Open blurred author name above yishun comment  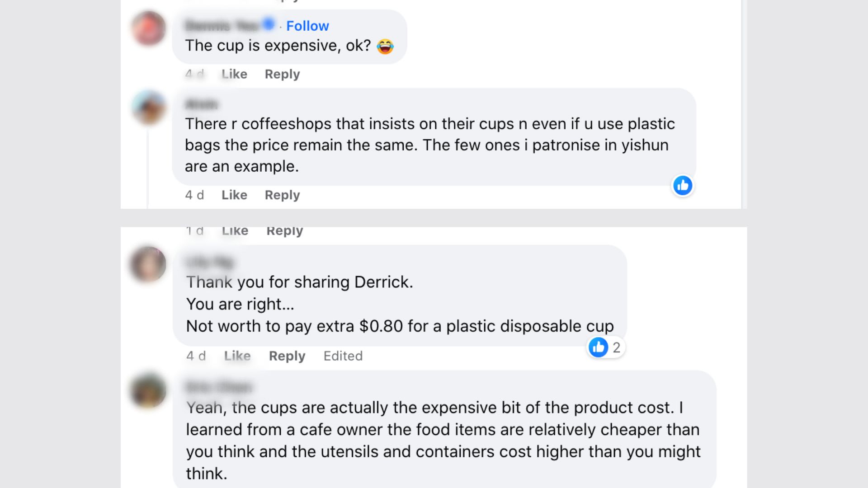click(x=201, y=104)
